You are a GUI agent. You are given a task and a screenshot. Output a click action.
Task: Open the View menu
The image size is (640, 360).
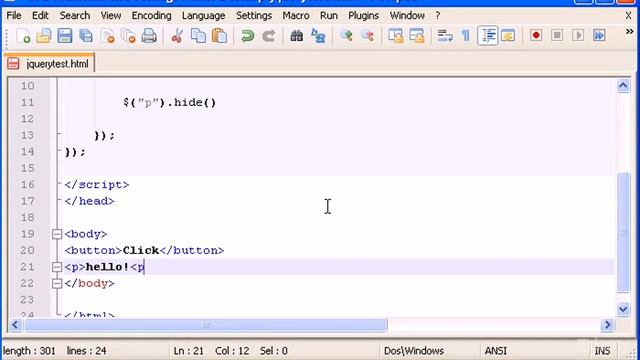coord(111,16)
